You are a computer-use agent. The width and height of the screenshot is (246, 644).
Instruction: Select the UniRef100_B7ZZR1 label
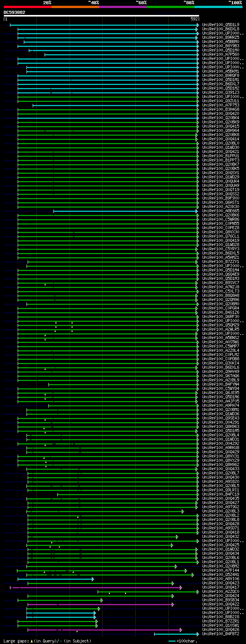221,621
